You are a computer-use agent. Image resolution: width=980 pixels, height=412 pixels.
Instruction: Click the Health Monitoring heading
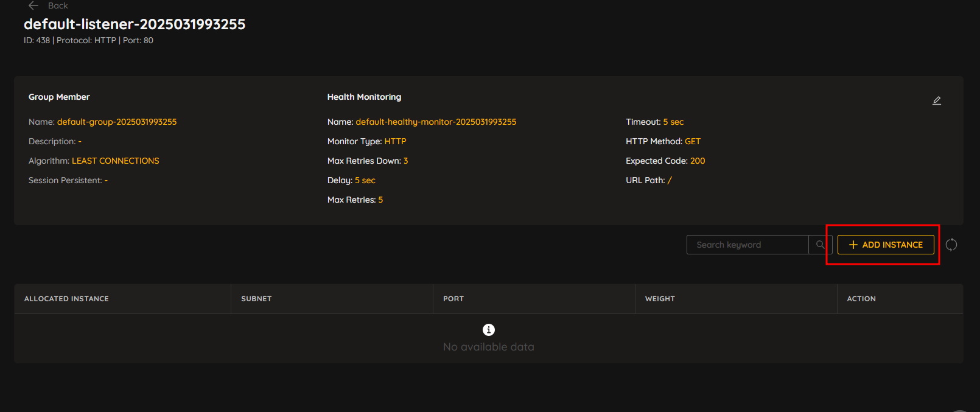coord(364,97)
